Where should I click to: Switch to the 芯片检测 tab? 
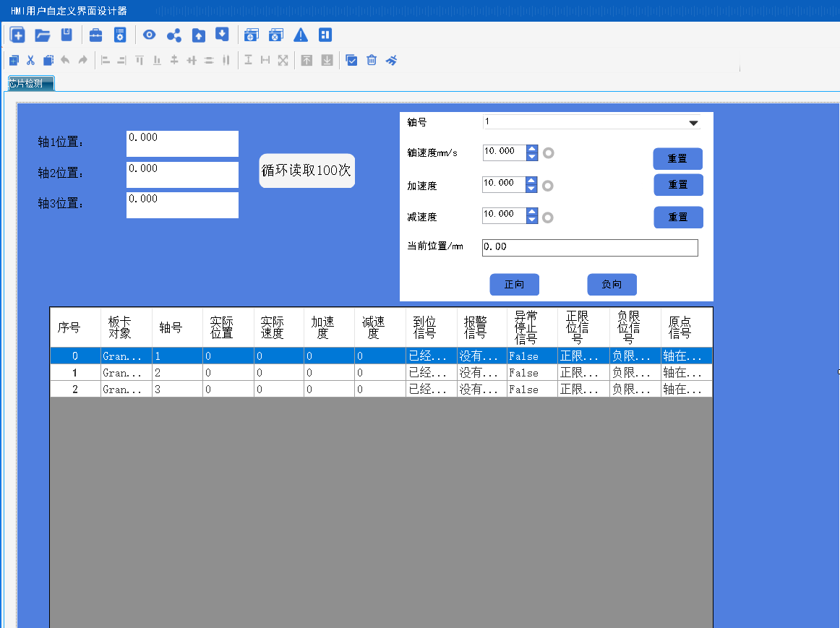(30, 84)
